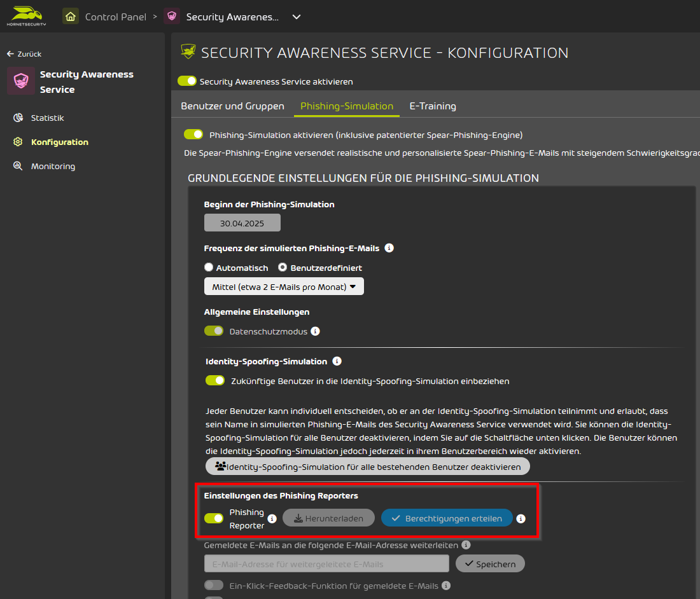
Task: Open the Mittel frequency dropdown
Action: pos(284,286)
